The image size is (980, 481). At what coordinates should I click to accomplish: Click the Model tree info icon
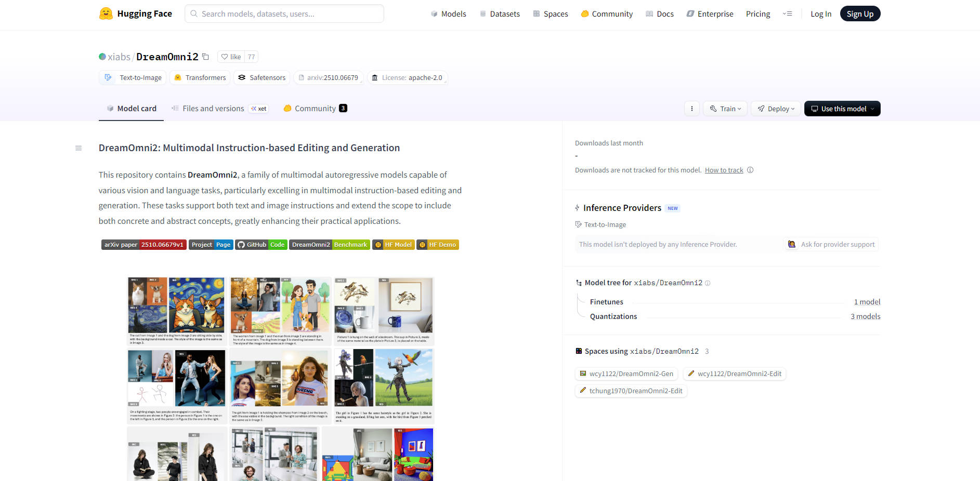[708, 283]
